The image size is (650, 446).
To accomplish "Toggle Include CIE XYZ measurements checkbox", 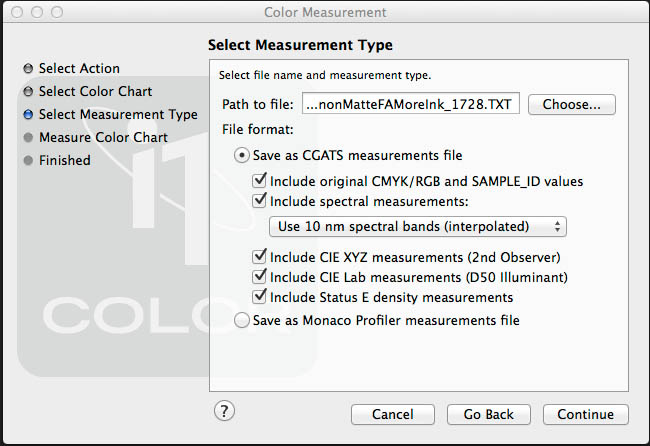I will [261, 258].
